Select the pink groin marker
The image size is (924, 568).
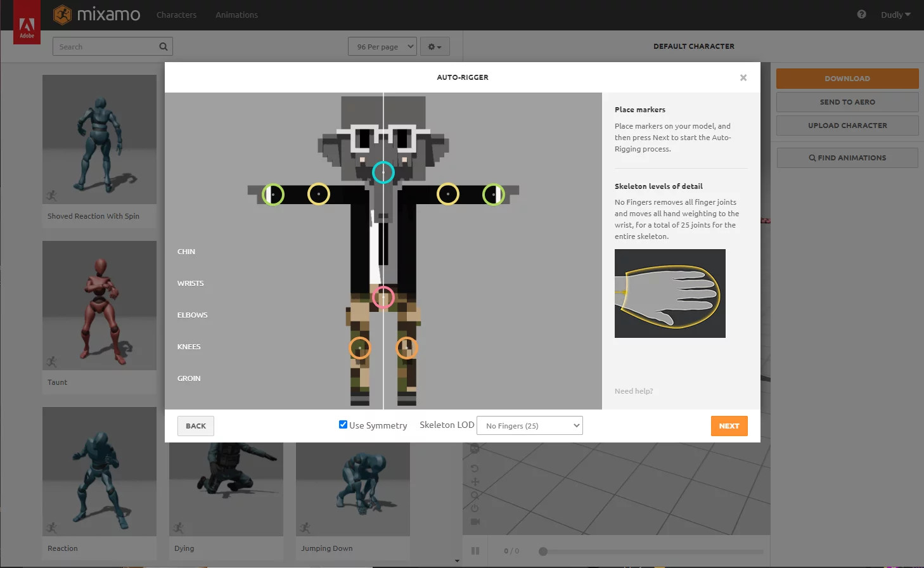[x=383, y=297]
